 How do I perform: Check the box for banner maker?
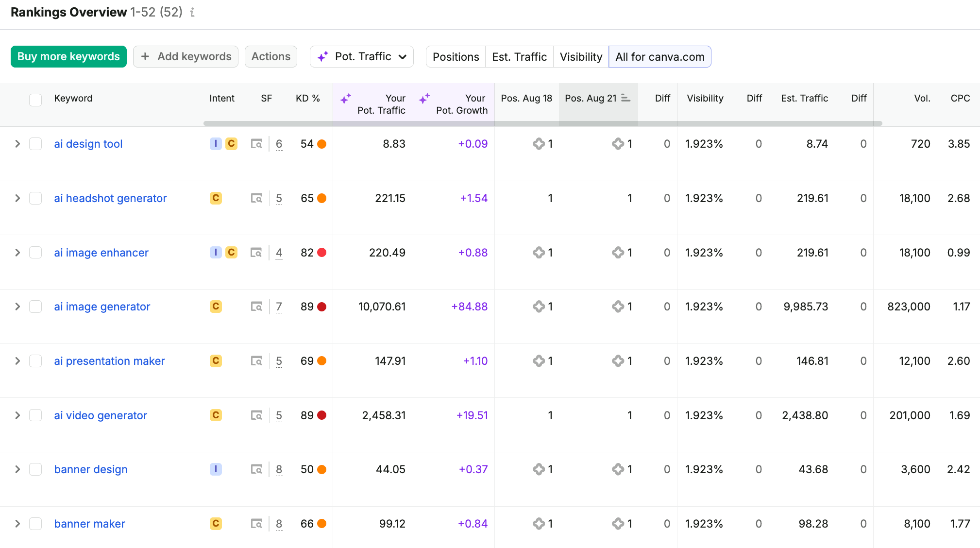(35, 524)
